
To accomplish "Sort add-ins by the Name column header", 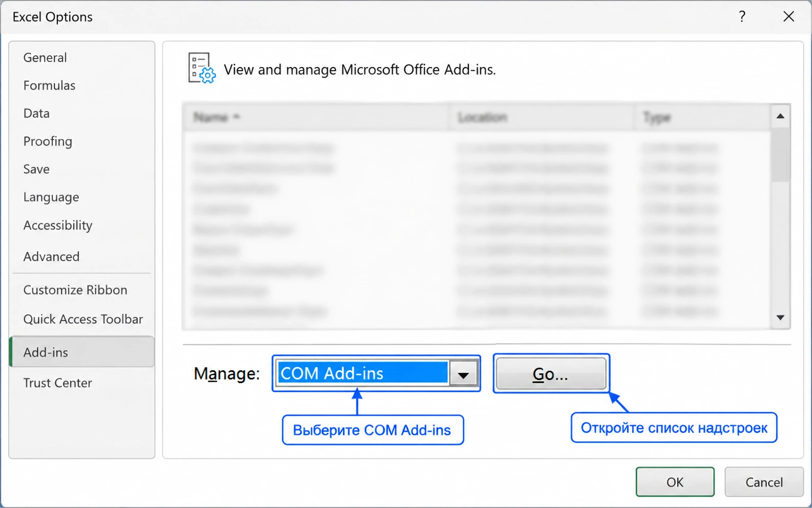I will [316, 117].
